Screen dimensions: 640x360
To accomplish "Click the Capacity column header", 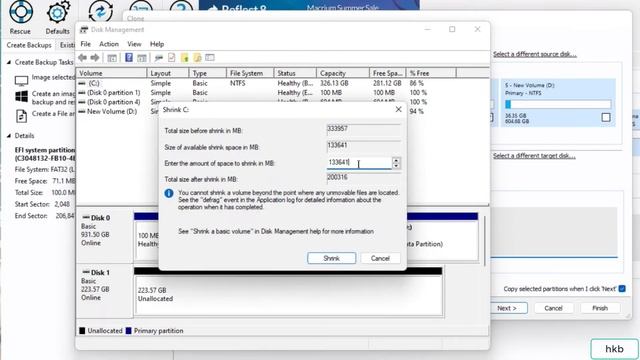I will coord(342,73).
